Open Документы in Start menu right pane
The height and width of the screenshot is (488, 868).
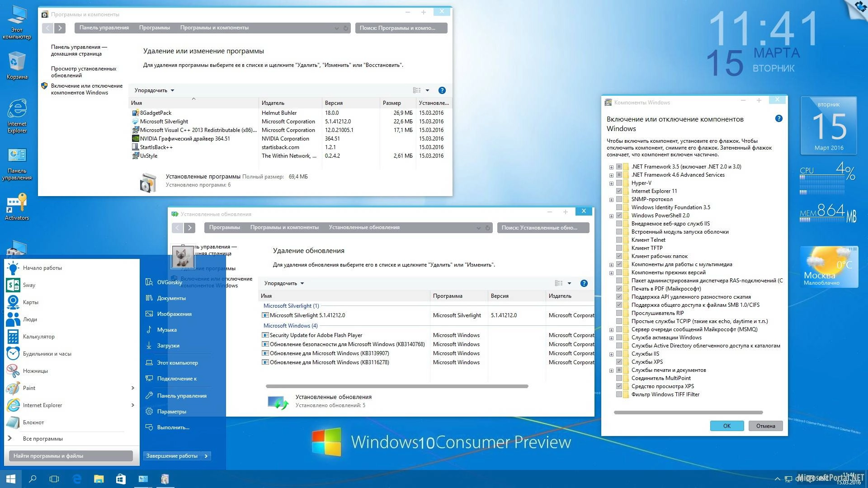pyautogui.click(x=171, y=298)
